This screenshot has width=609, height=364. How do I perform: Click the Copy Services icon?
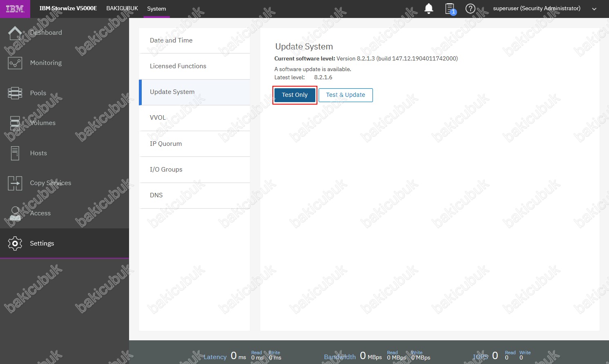tap(15, 183)
